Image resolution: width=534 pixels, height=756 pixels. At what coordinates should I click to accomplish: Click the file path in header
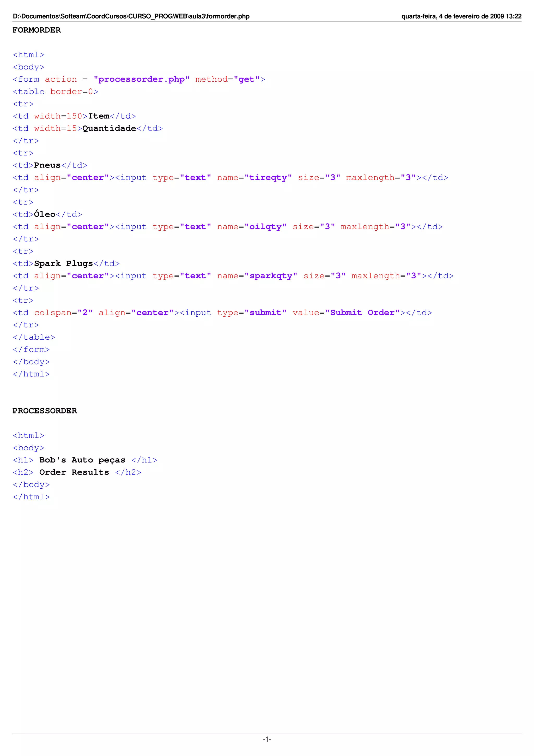pyautogui.click(x=131, y=16)
